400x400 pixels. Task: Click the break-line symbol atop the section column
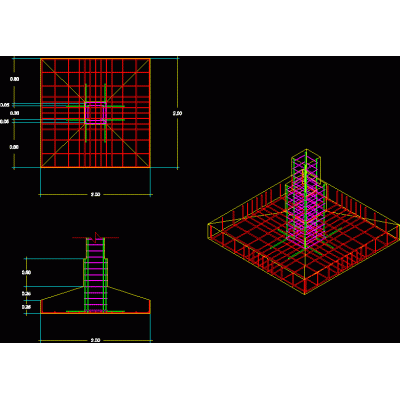point(96,237)
